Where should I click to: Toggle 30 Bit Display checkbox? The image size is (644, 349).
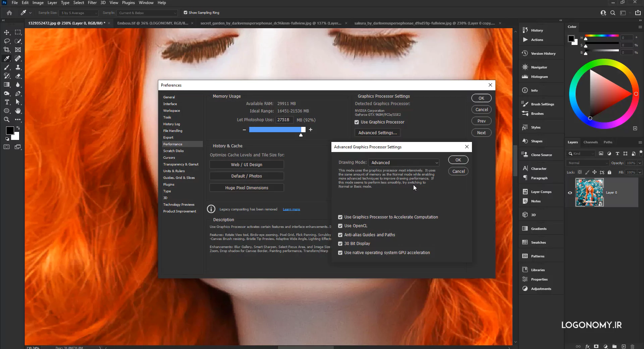[x=340, y=244]
